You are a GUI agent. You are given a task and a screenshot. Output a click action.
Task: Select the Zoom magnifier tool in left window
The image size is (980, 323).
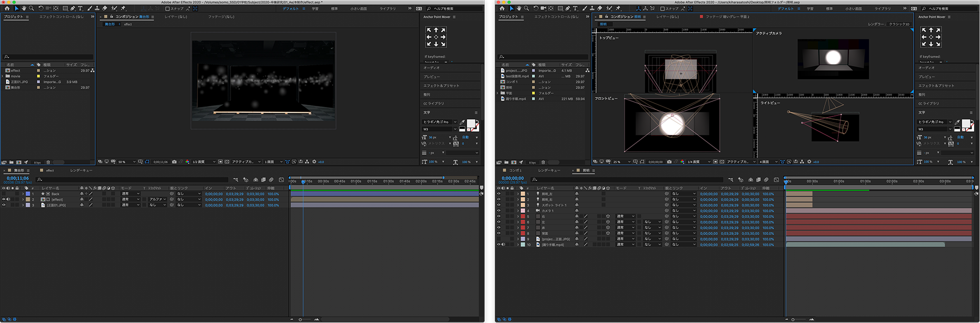(x=32, y=8)
